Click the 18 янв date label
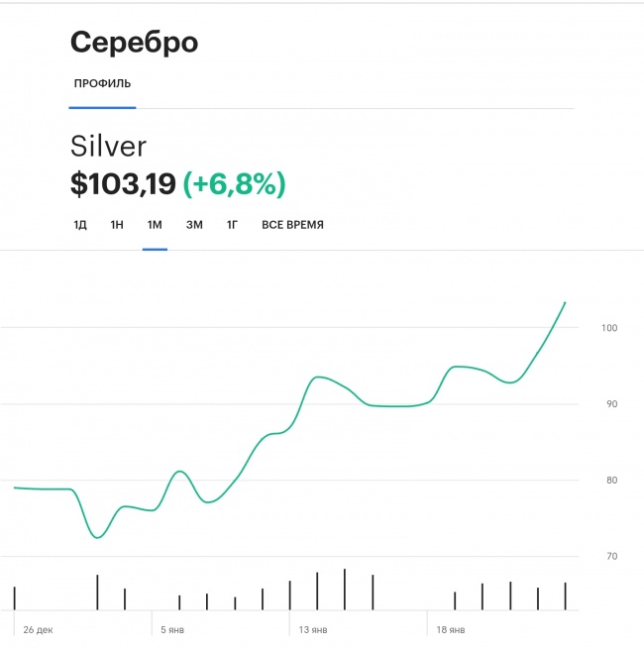The height and width of the screenshot is (650, 644). coord(451,629)
